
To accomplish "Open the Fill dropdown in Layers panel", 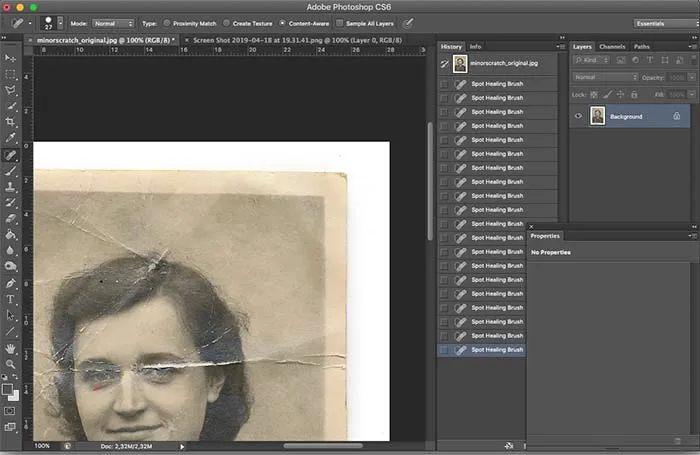I will point(692,94).
